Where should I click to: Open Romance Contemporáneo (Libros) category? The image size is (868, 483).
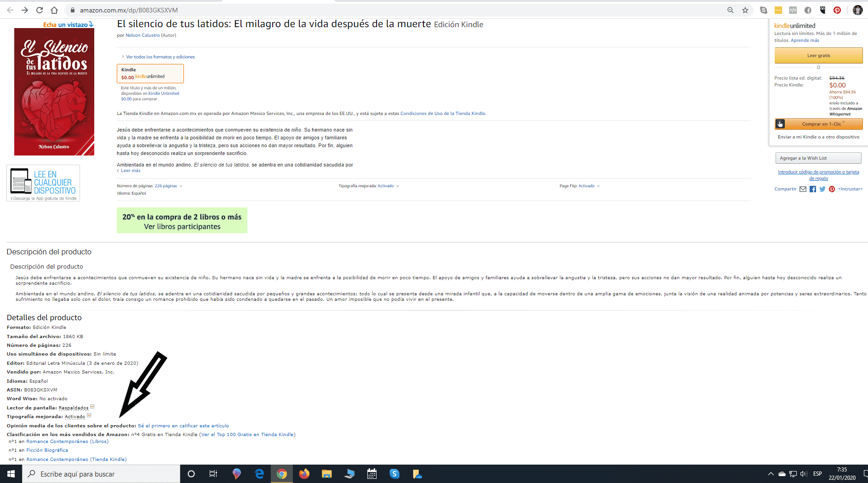(68, 442)
